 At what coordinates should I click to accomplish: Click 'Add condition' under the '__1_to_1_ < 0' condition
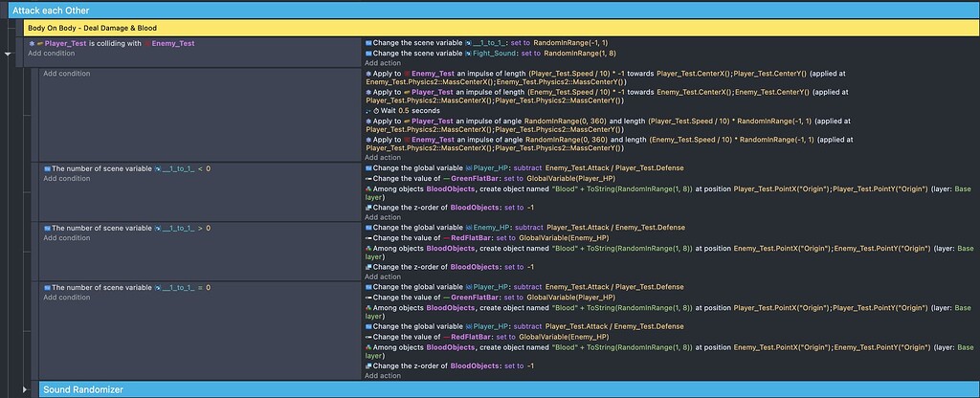(66, 178)
